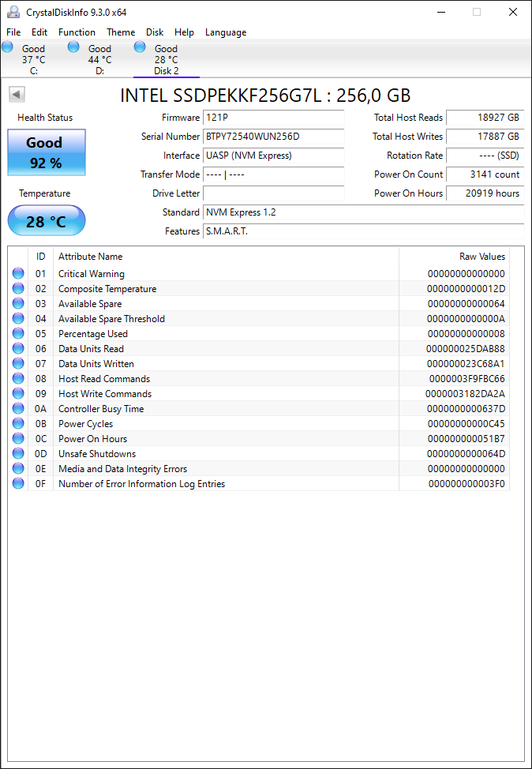
Task: Select the Controller Busy Time attribute name
Action: [101, 408]
